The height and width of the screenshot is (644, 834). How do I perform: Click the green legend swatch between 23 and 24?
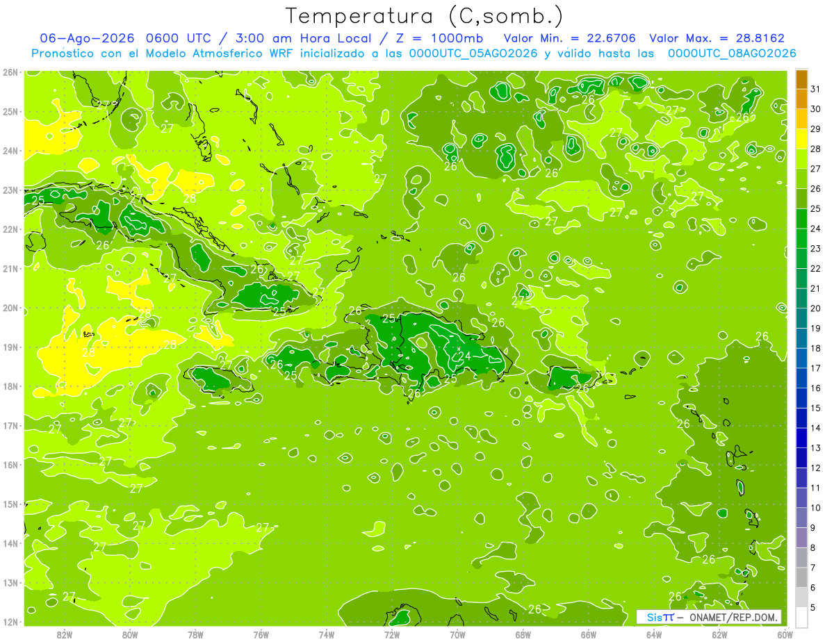(x=801, y=238)
